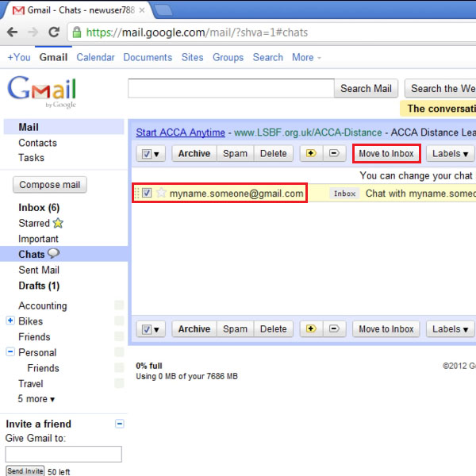Click the Give Gmail to email field

[x=63, y=454]
